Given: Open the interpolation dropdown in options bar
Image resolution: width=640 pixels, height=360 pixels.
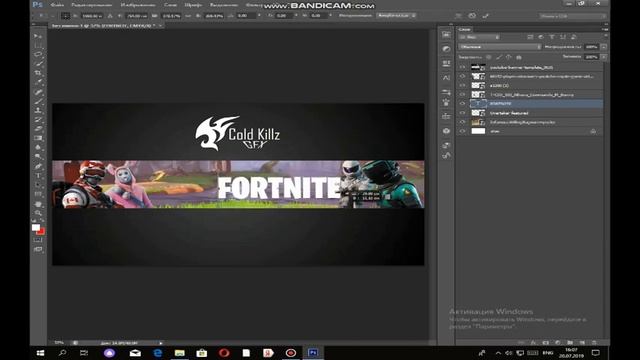Looking at the screenshot, I should (396, 16).
